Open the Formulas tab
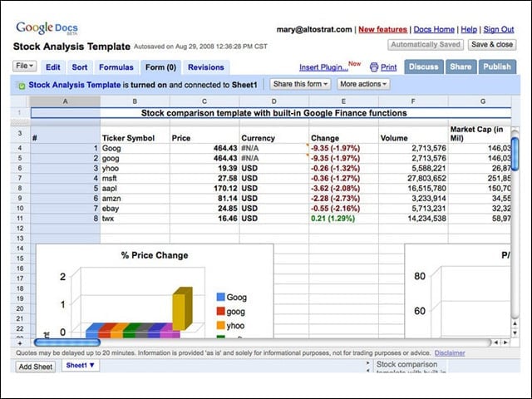This screenshot has width=532, height=399. (x=116, y=67)
